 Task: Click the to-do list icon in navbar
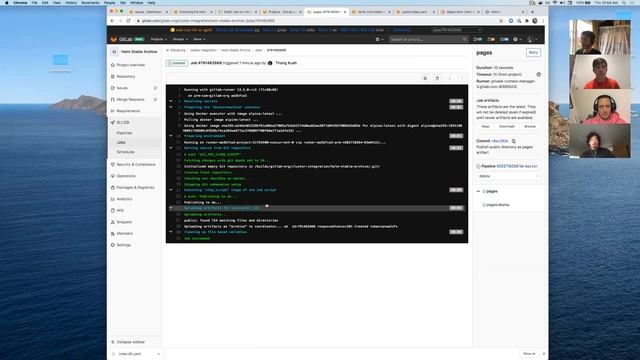pos(504,39)
